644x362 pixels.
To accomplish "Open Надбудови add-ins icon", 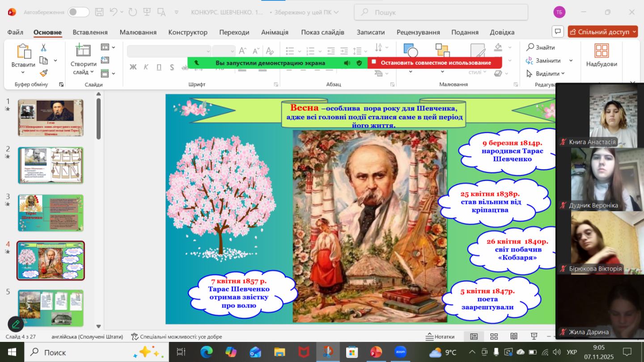I will click(602, 56).
